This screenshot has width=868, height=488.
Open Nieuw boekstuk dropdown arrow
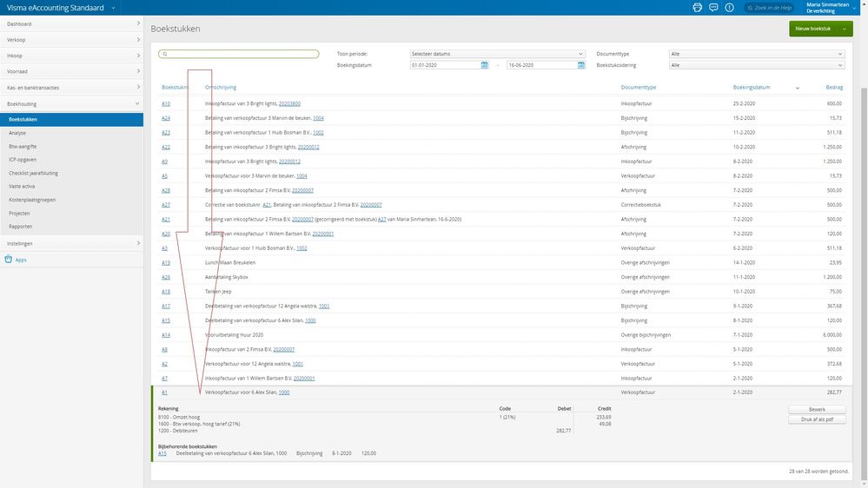845,29
